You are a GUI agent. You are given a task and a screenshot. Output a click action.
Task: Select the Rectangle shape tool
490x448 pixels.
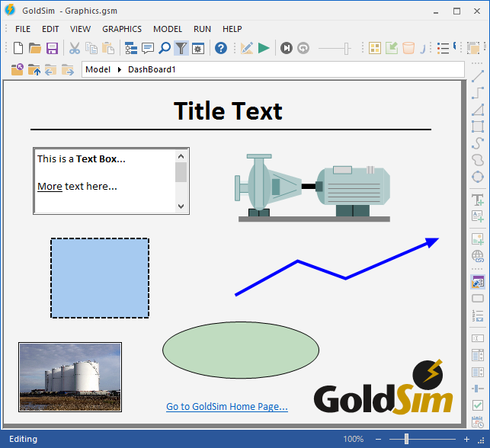(x=478, y=126)
